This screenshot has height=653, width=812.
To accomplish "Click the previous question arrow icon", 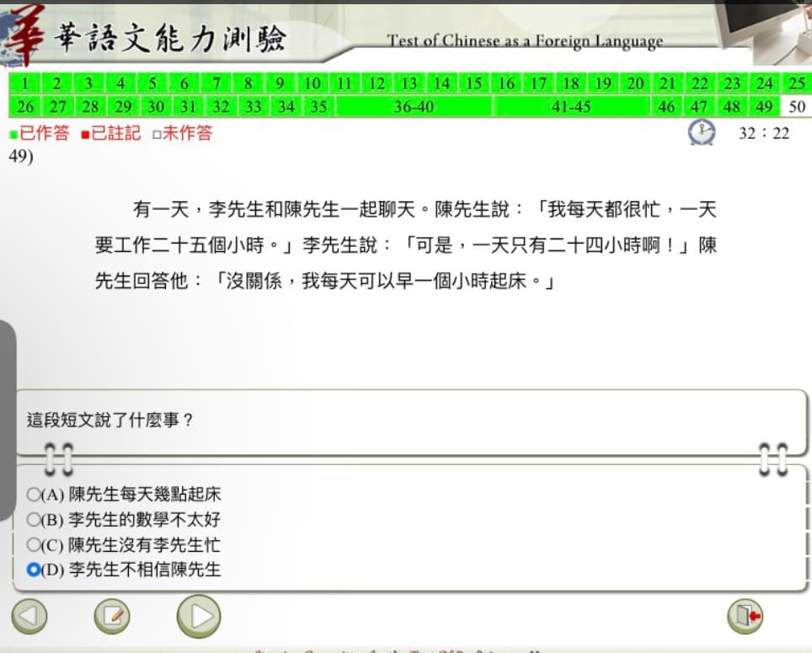I will click(x=29, y=616).
